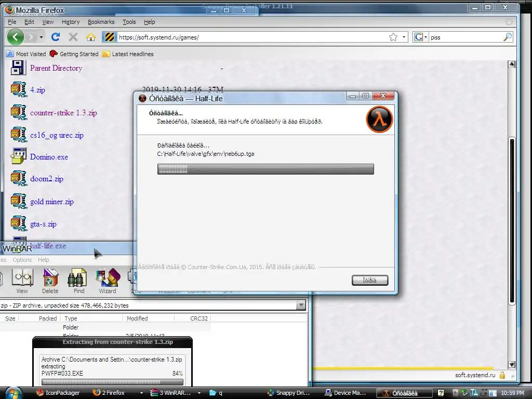Click search field containing 'piss'
Viewport: 532px width, 399px height.
465,37
